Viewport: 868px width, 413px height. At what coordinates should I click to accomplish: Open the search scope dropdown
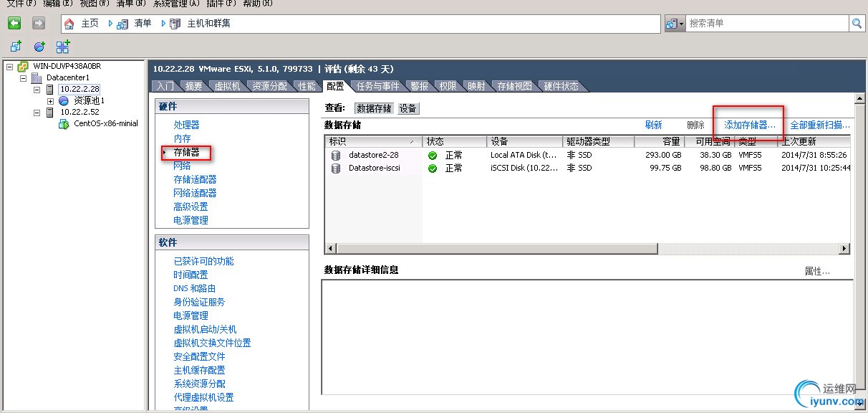coord(675,24)
